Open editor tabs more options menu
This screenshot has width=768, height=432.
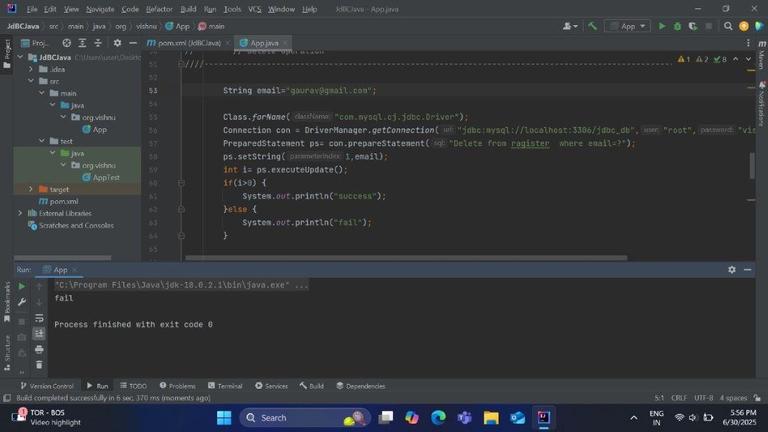coord(748,43)
